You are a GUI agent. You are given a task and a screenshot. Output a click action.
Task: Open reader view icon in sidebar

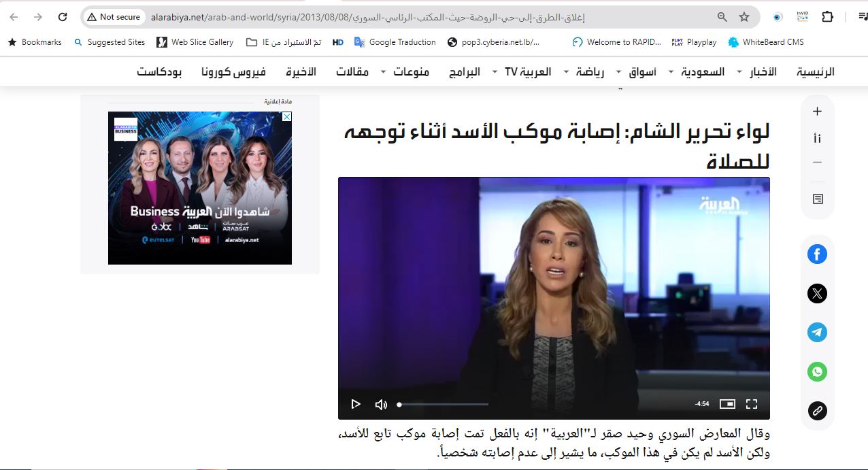click(818, 199)
